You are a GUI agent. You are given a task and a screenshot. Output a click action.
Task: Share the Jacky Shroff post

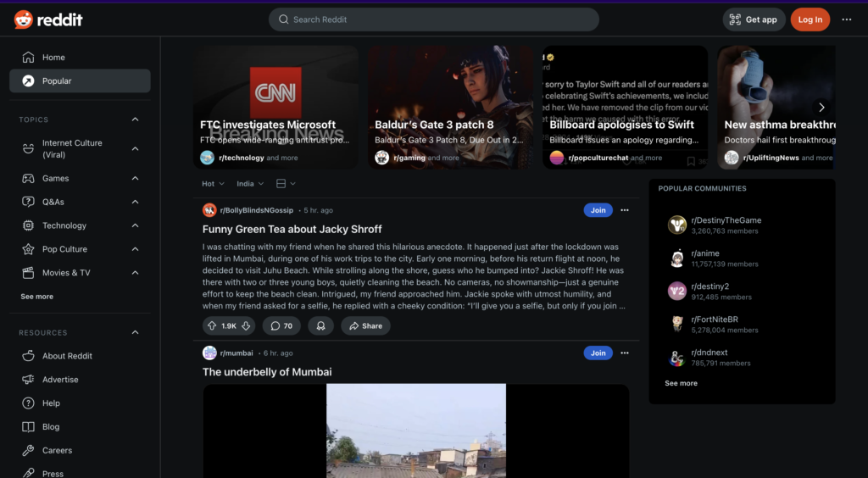click(x=365, y=325)
